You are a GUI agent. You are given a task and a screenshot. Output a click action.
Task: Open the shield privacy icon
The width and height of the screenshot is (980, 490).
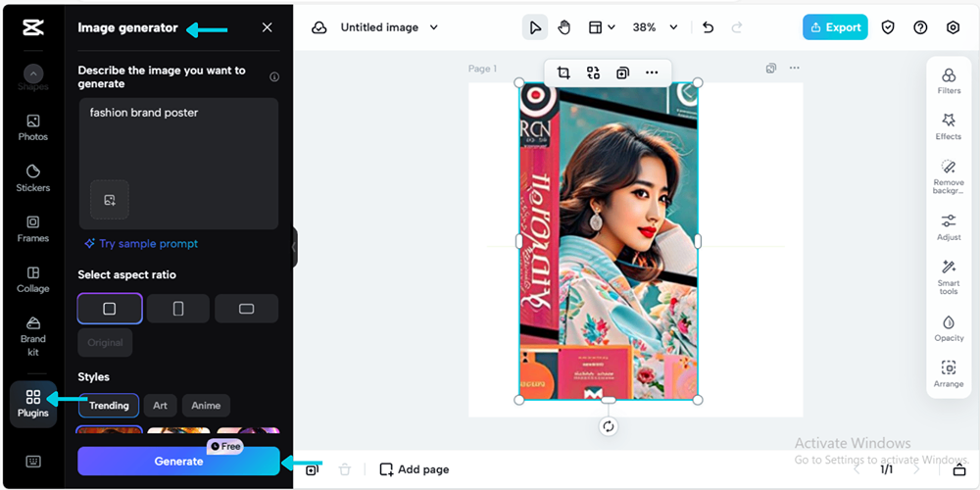[x=888, y=27]
